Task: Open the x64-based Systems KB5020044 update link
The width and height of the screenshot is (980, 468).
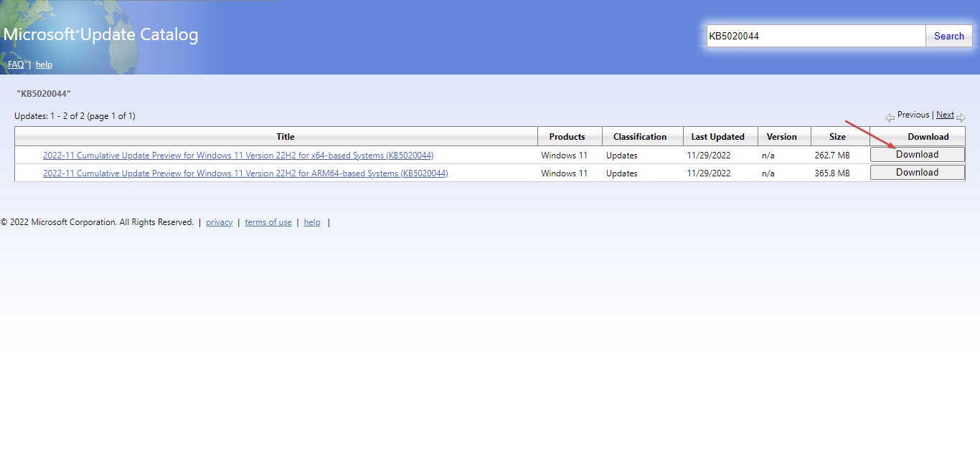Action: point(238,156)
